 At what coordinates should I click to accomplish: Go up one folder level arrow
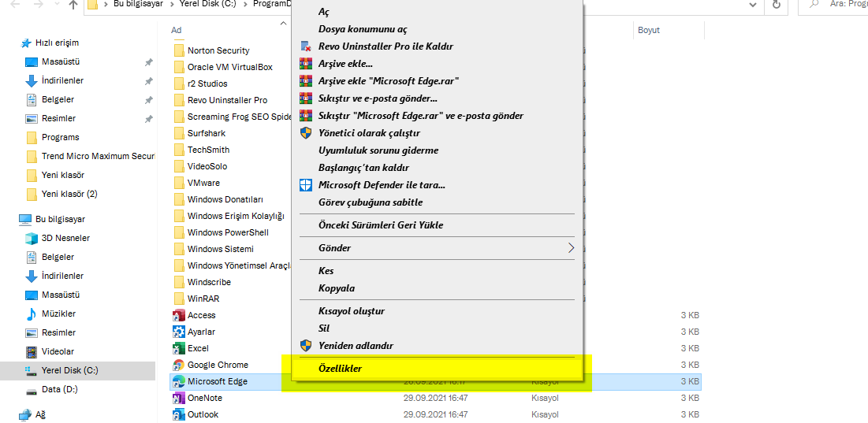tap(73, 5)
